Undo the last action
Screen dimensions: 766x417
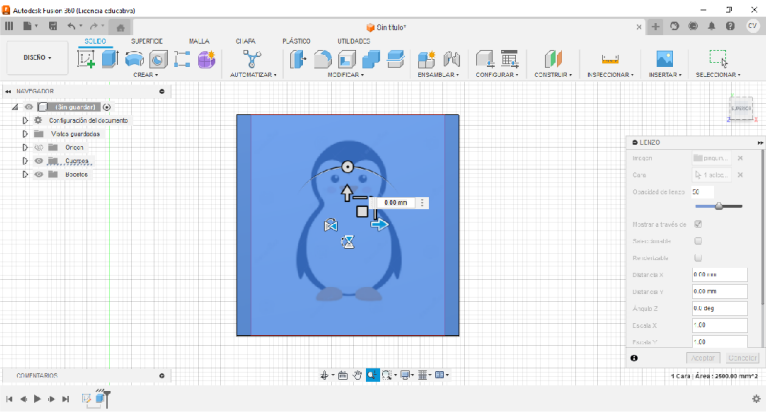click(72, 26)
